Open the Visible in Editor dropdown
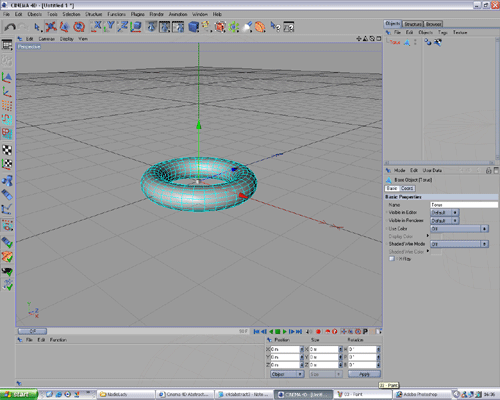The height and width of the screenshot is (400, 500). 445,212
